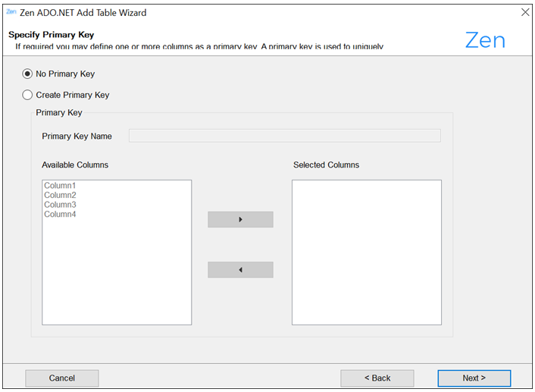Go back to the previous wizard step
The width and height of the screenshot is (535, 392).
(377, 378)
